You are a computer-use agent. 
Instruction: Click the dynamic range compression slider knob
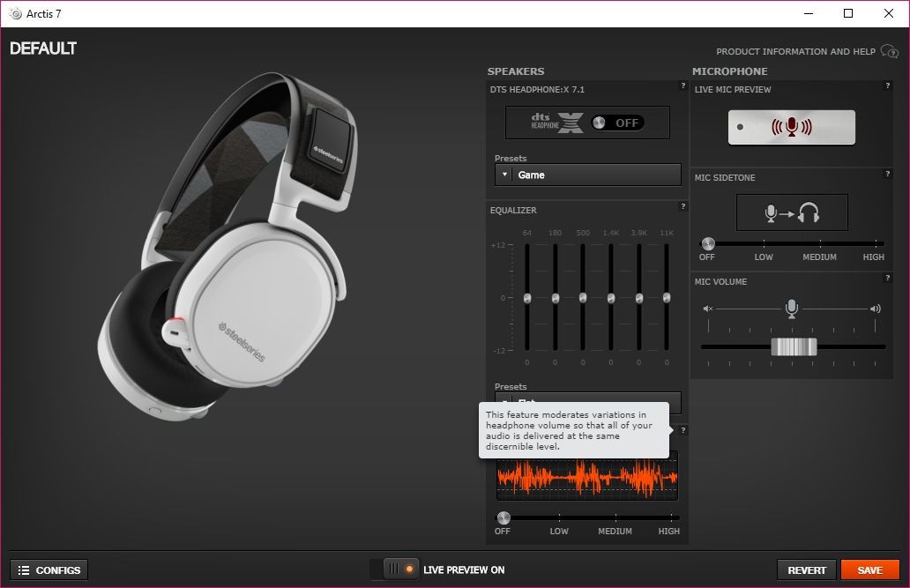point(503,517)
